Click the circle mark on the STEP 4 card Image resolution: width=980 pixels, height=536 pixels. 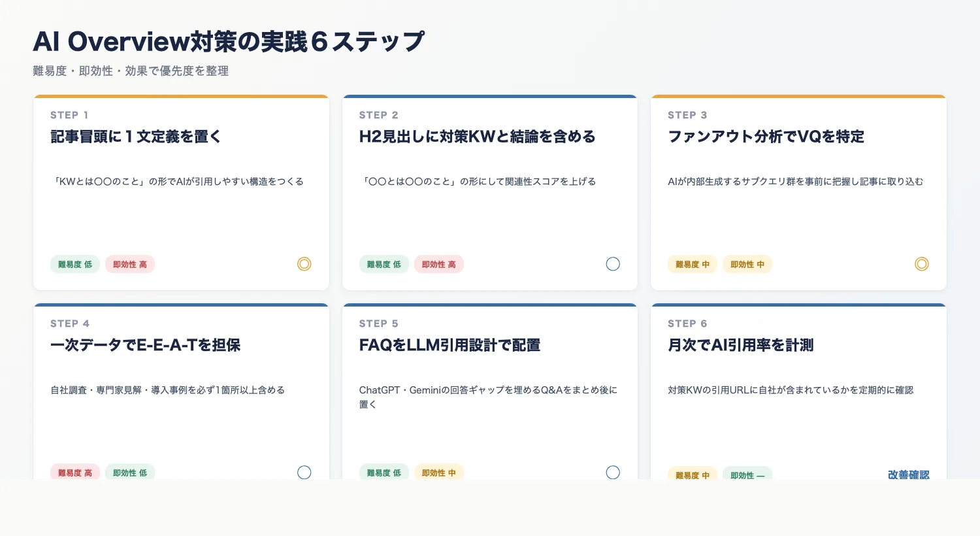point(304,473)
